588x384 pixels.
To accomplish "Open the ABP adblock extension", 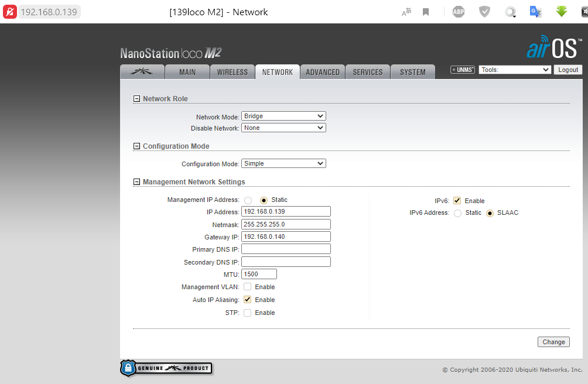I will pos(458,12).
